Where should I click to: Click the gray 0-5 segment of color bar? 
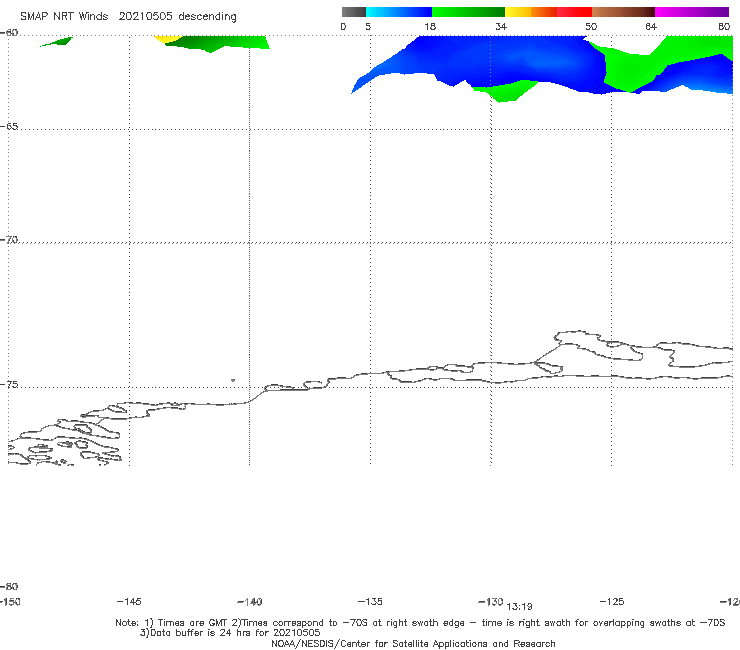click(x=353, y=12)
